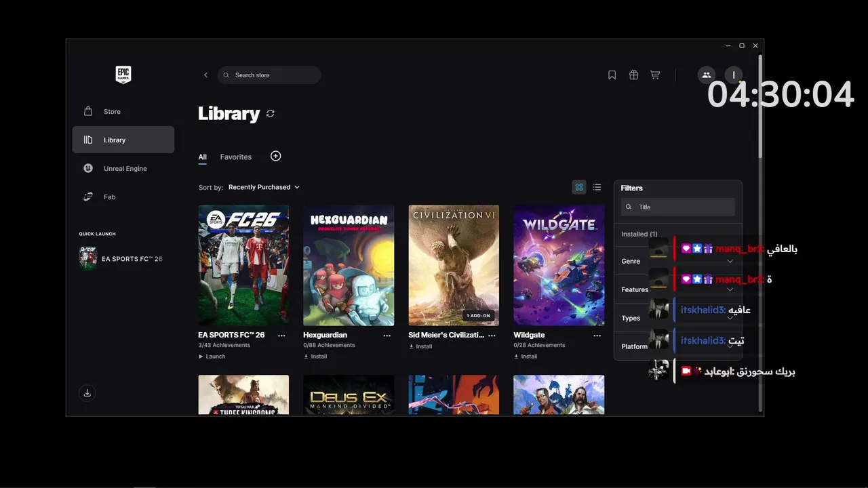Open the Store section
The height and width of the screenshot is (488, 868).
(123, 111)
